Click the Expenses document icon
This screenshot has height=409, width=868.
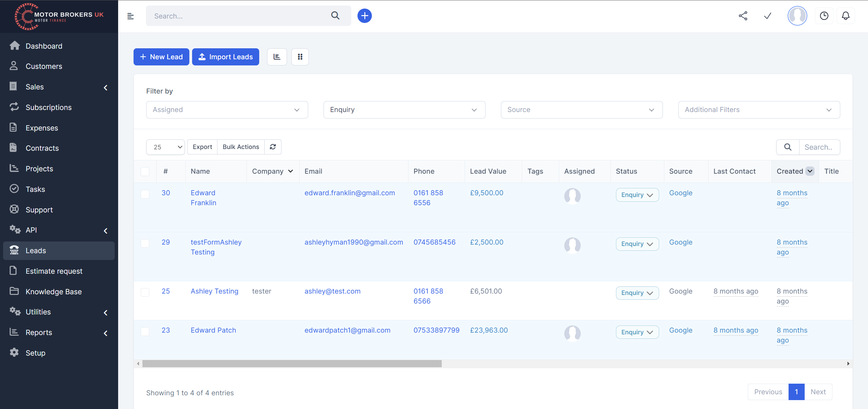[x=13, y=127]
